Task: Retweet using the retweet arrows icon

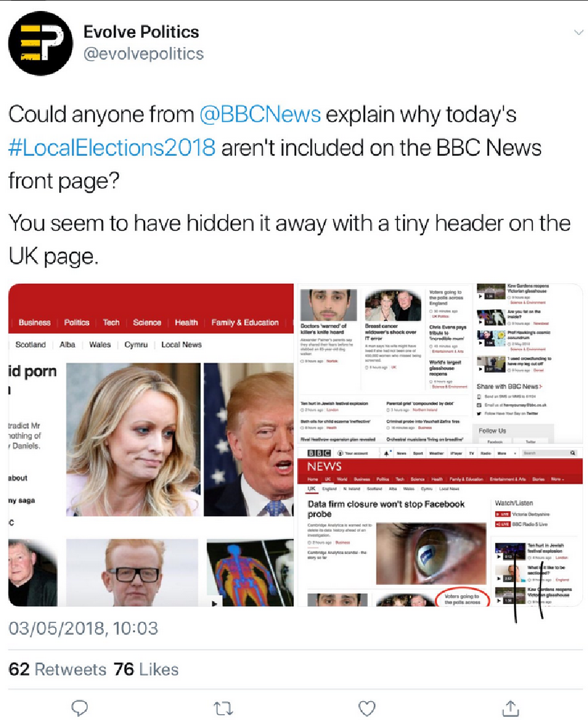Action: pyautogui.click(x=223, y=708)
